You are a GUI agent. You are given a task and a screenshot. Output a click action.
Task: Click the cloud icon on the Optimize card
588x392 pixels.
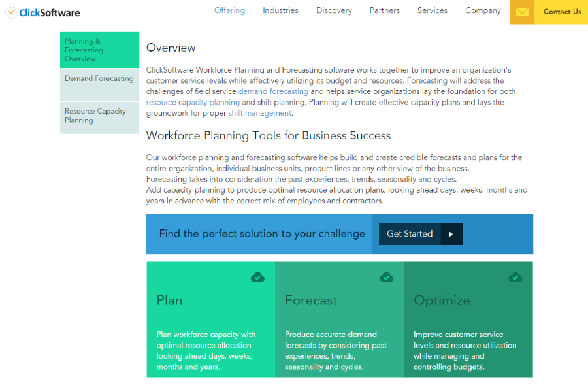click(x=515, y=277)
